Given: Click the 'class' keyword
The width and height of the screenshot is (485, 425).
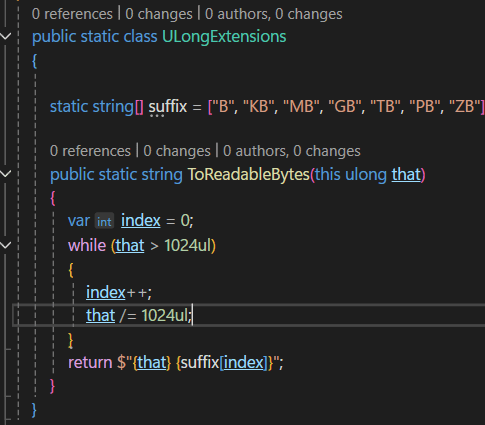Looking at the screenshot, I should (140, 36).
